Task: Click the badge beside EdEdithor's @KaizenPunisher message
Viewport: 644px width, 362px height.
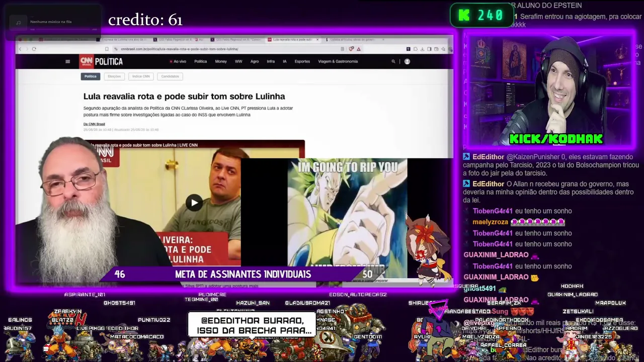Action: click(x=466, y=157)
